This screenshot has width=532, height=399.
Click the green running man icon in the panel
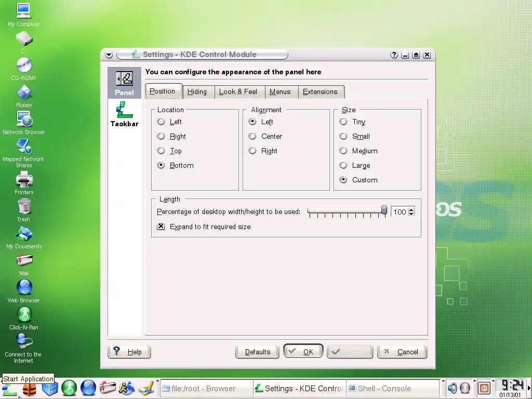tap(69, 388)
